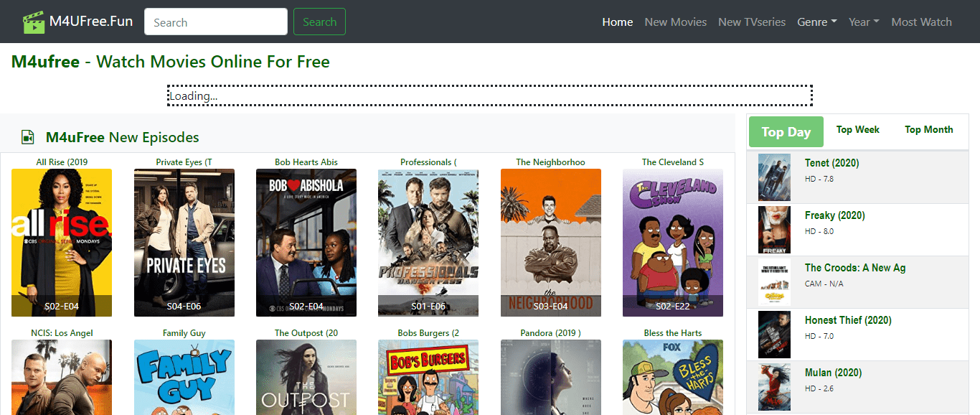
Task: Select the Top Day tab
Action: pos(786,131)
